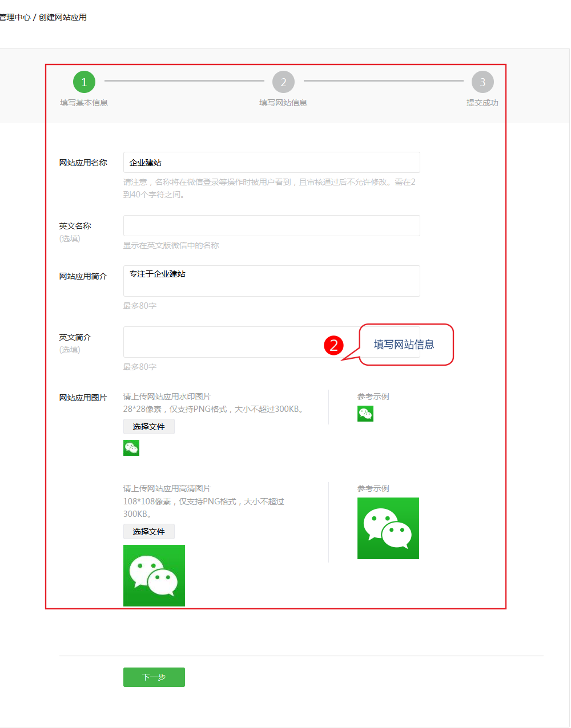Click into the 英文简介 text area
Viewport: 571px width, 728px height.
[x=228, y=342]
